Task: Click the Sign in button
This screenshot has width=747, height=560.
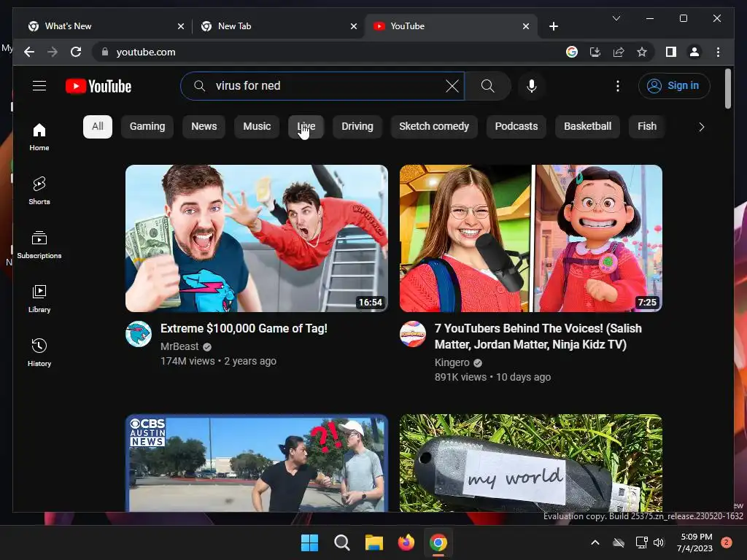Action: [x=674, y=86]
